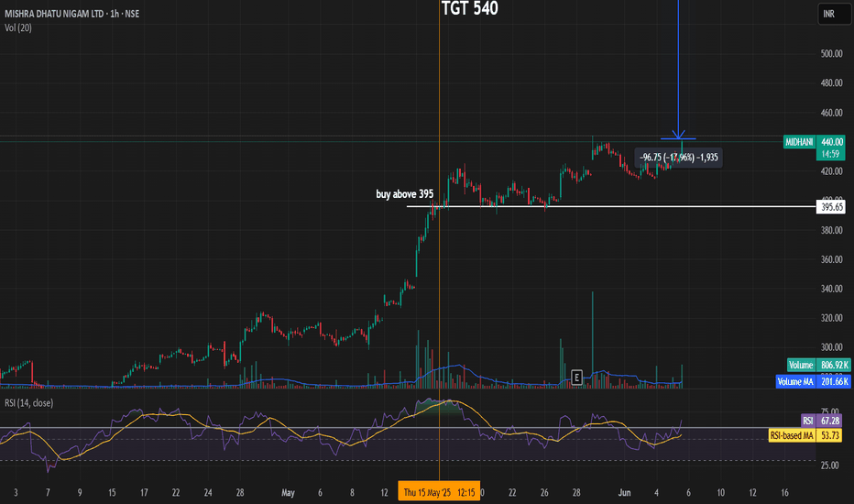Click the 300.00 price axis label

tap(831, 347)
